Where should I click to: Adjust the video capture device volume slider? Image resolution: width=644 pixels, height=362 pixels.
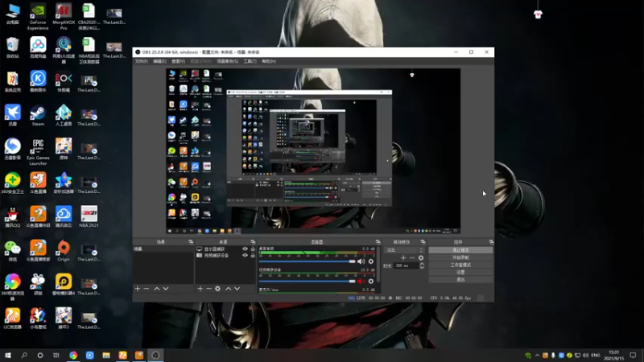[307, 281]
